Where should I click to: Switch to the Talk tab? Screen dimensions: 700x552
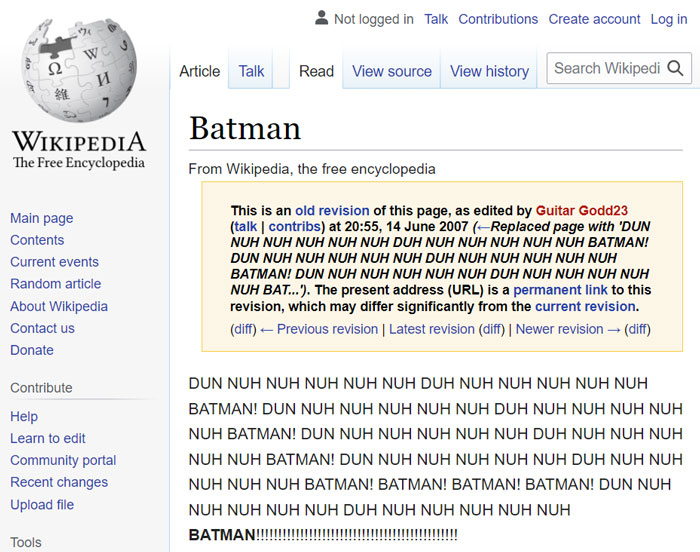tap(251, 71)
